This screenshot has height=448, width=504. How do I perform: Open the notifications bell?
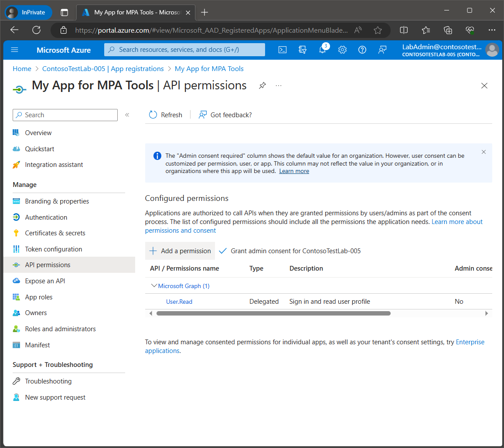click(x=322, y=50)
